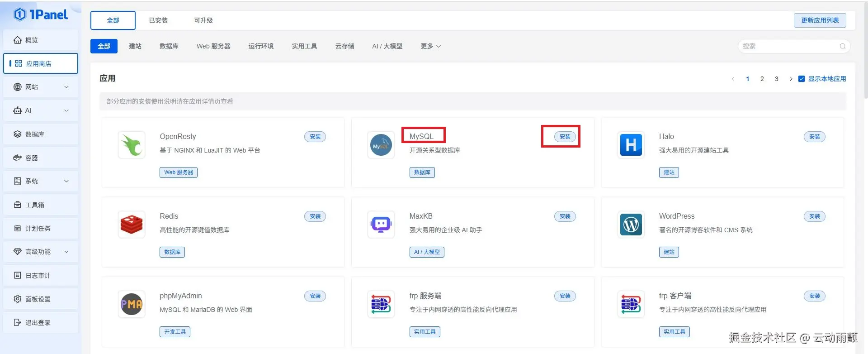This screenshot has width=868, height=354.
Task: Open the MySQL app icon
Action: tap(381, 145)
